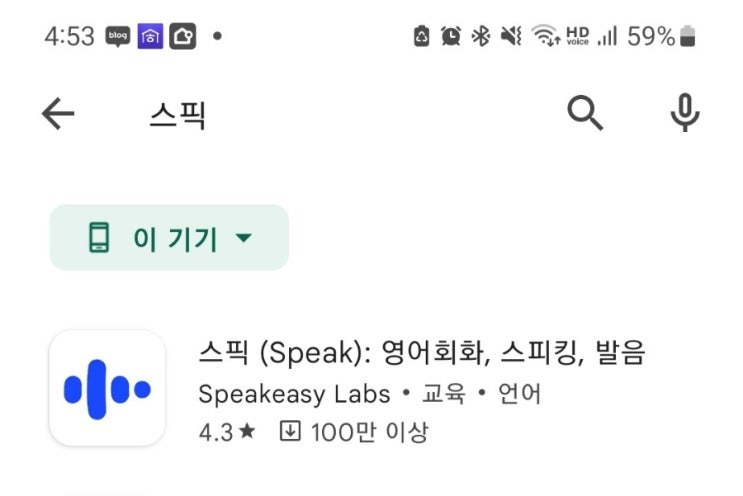Click the arrow on the 이 기기 chip

[243, 238]
